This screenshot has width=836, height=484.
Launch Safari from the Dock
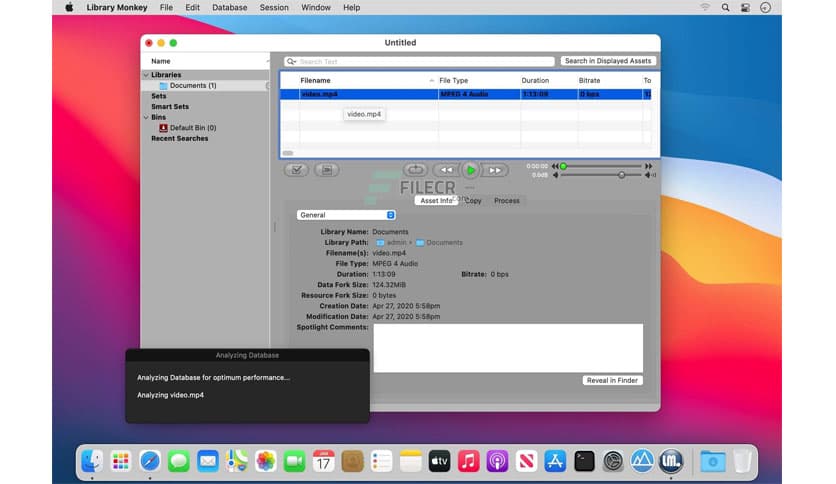click(x=150, y=461)
